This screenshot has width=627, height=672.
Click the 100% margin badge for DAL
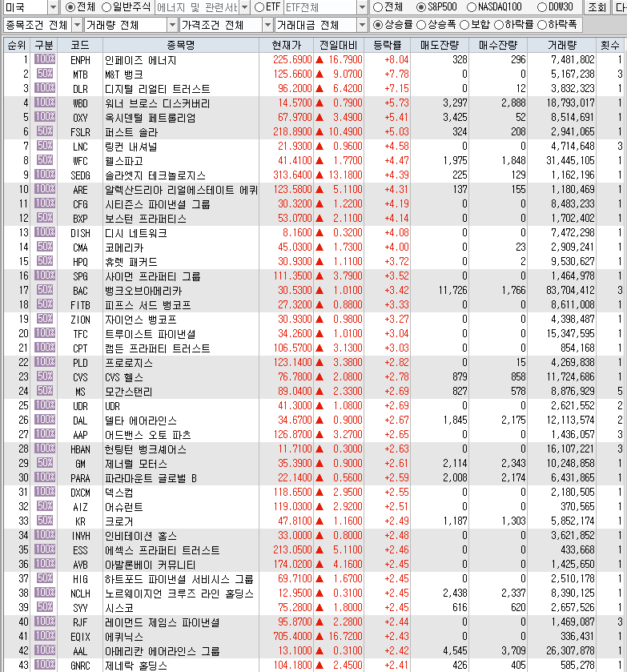(45, 420)
